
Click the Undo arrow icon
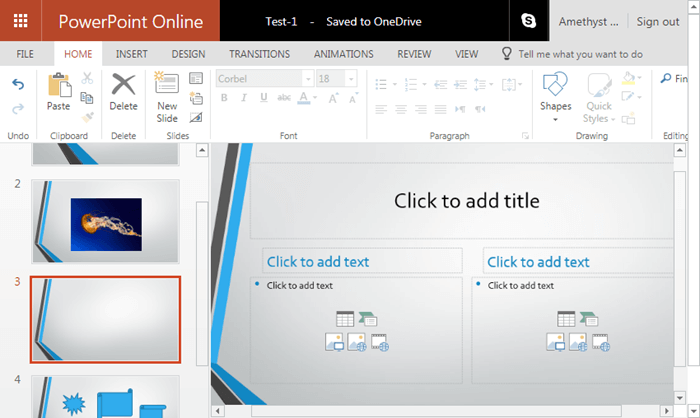[x=17, y=85]
